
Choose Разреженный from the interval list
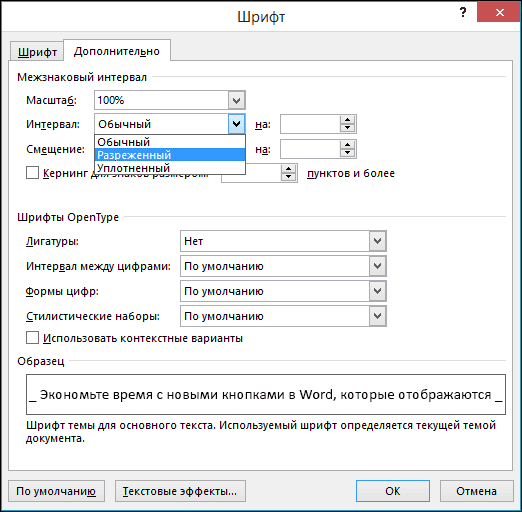170,155
